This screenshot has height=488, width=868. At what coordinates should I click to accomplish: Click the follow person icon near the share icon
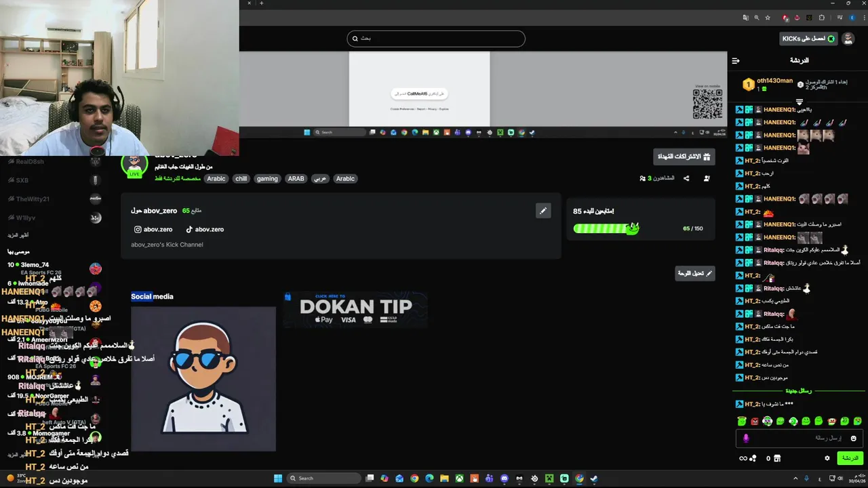[x=707, y=178]
